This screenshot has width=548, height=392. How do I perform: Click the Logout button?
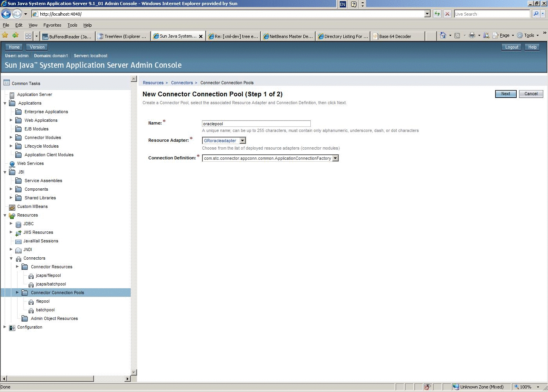tap(512, 47)
